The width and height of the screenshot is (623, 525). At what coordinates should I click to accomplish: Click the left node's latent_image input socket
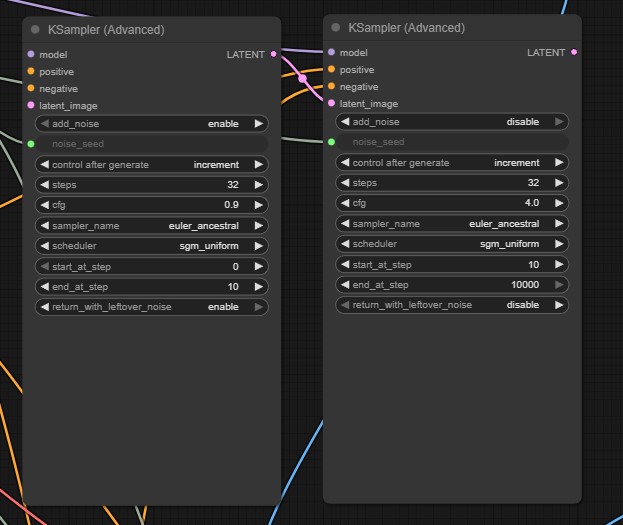31,105
